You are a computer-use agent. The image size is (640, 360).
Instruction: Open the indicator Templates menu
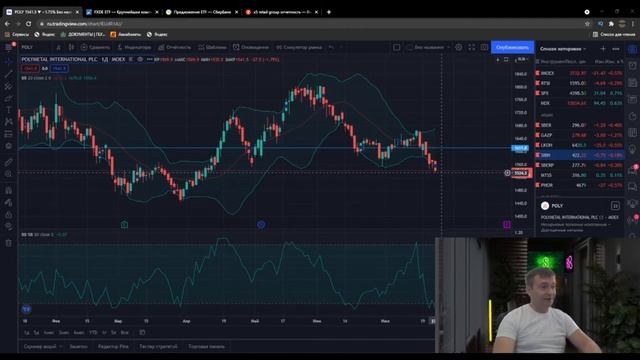coord(212,47)
